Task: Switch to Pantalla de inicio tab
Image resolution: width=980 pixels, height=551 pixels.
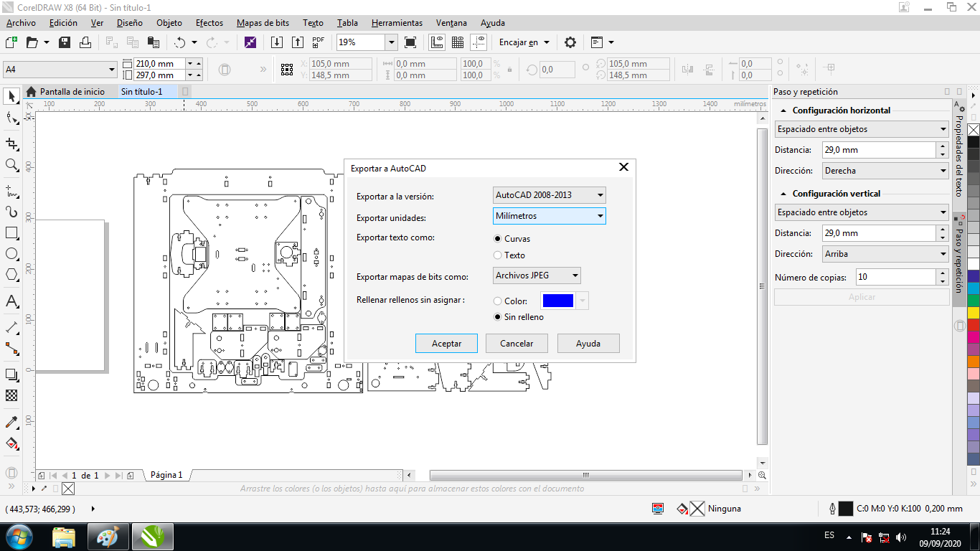Action: (x=72, y=92)
